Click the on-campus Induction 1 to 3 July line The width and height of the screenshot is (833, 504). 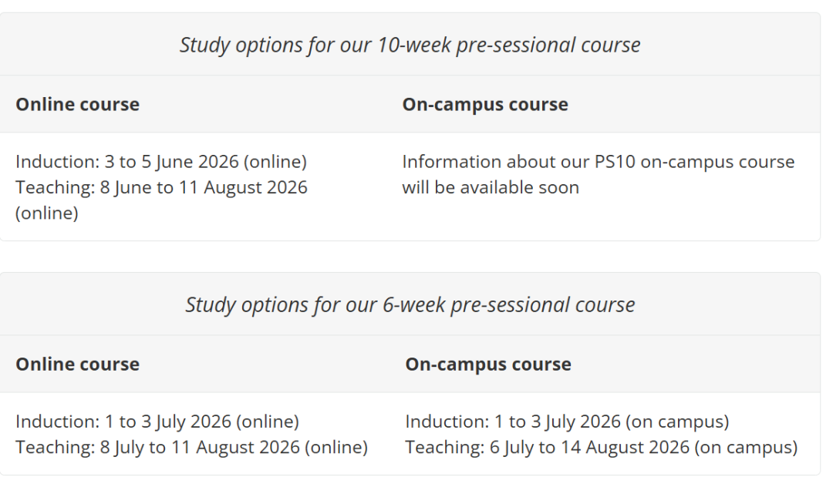tap(567, 422)
